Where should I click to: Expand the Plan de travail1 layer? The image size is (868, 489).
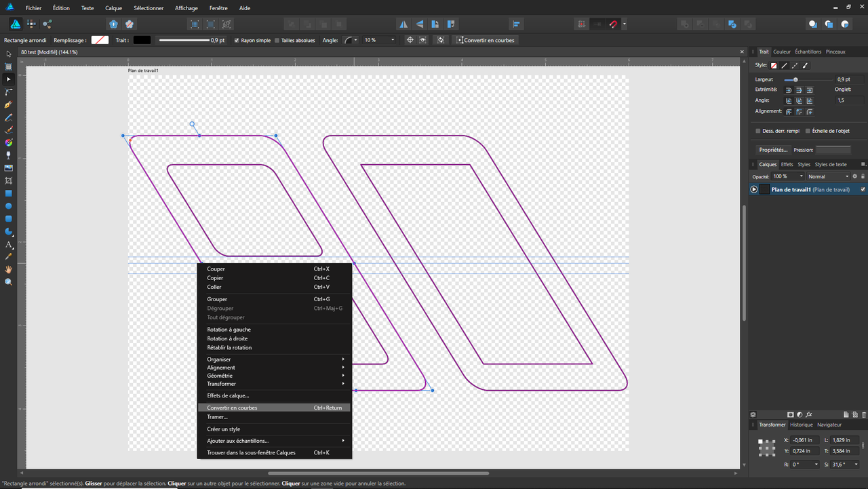click(x=754, y=189)
